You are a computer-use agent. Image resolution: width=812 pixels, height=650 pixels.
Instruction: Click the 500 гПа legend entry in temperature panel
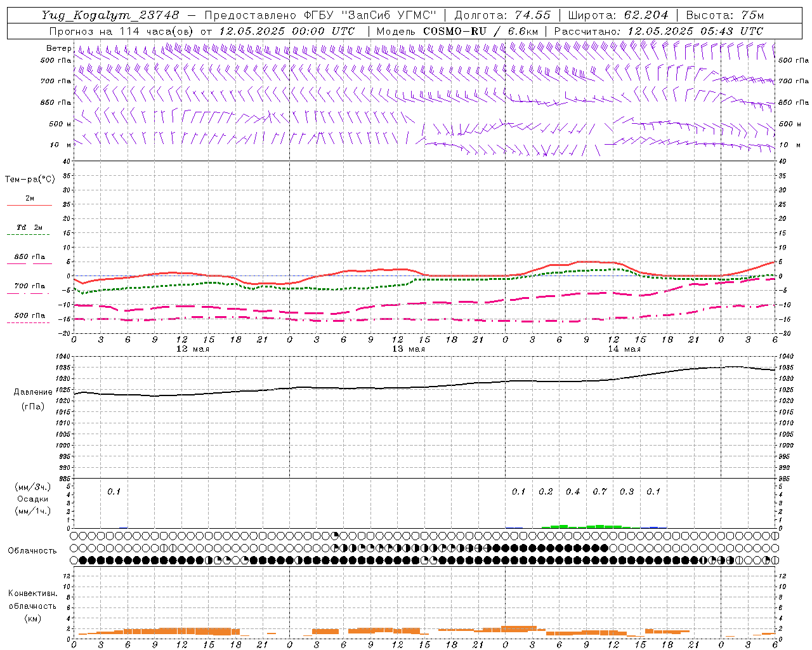coord(30,315)
